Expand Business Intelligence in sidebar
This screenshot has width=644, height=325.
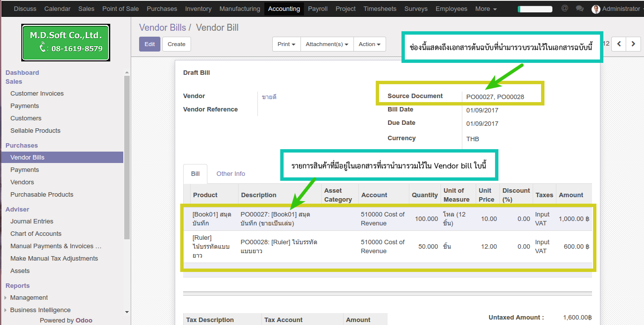(40, 310)
